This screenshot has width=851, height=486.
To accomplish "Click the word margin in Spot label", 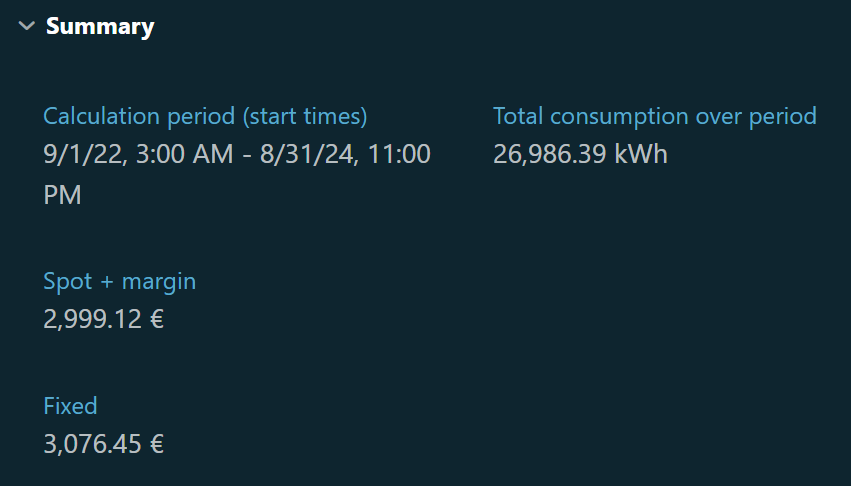I will 159,281.
